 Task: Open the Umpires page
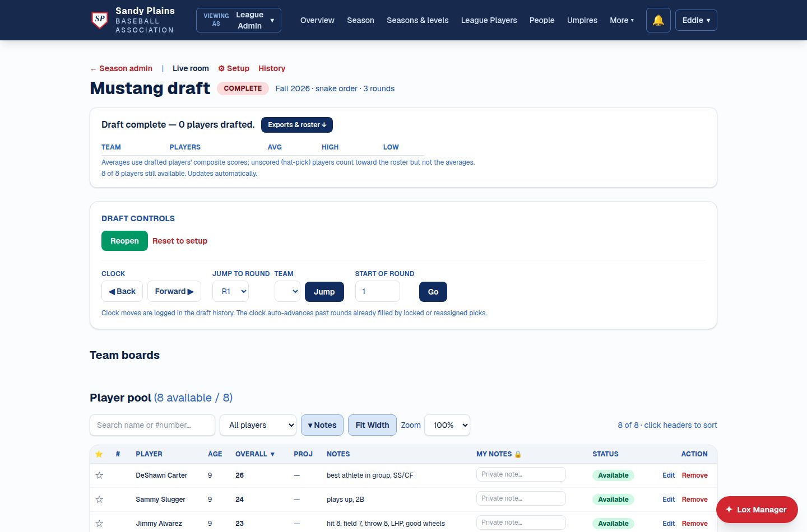[x=582, y=20]
